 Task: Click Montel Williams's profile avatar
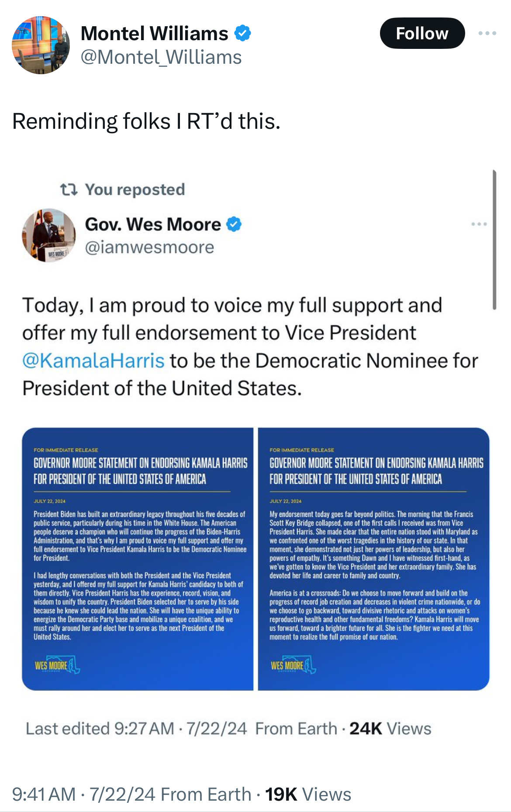41,45
